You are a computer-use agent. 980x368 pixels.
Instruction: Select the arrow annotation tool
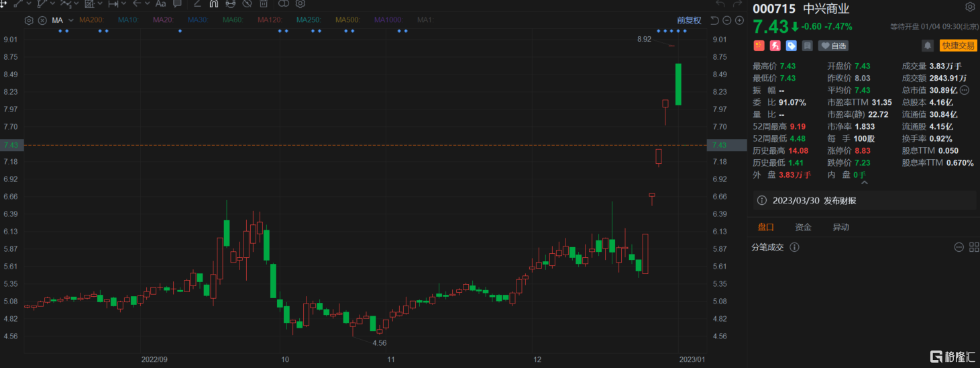(x=137, y=3)
